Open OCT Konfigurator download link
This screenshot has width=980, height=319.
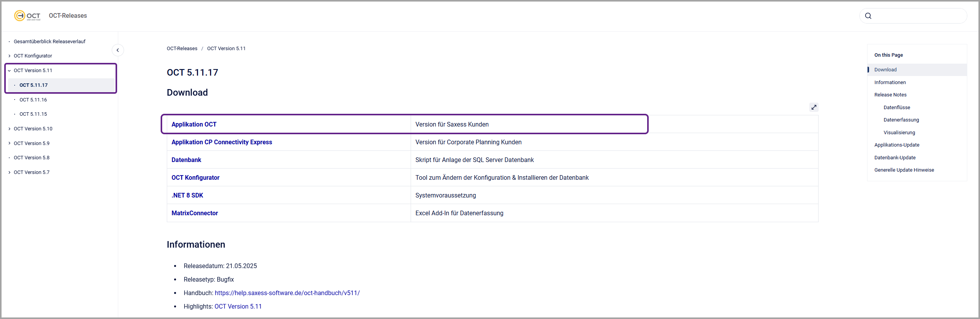tap(195, 178)
